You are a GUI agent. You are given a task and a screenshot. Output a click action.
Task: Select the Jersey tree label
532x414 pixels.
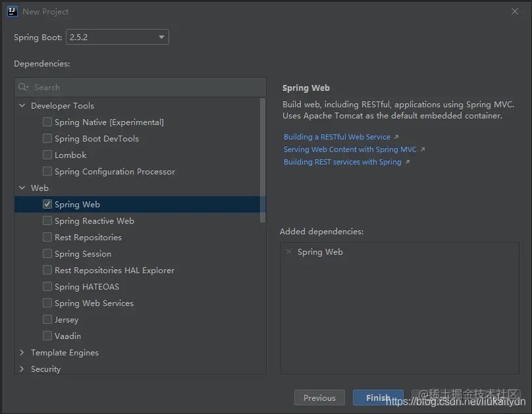click(66, 320)
